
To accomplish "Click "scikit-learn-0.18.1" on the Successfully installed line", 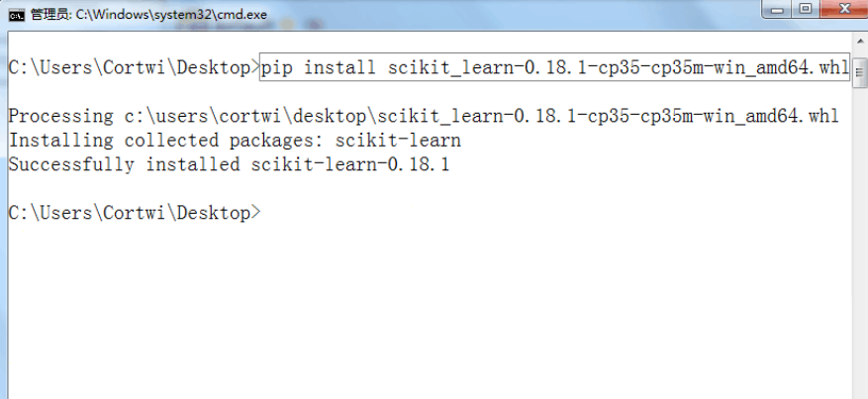I will pyautogui.click(x=350, y=164).
